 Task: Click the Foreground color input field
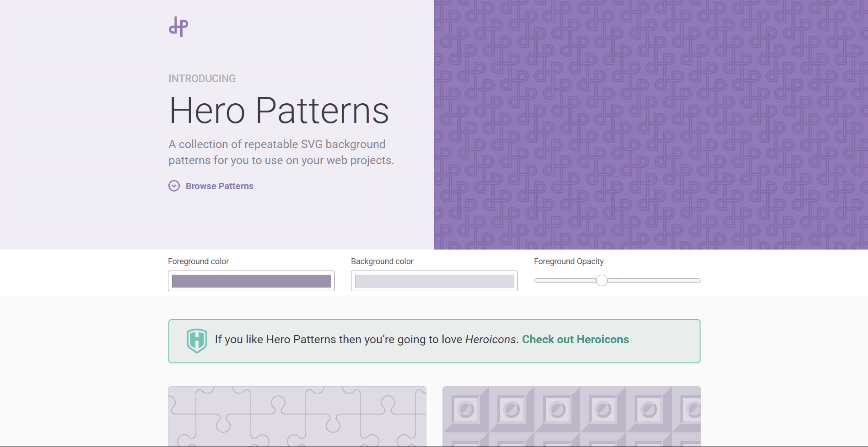pos(251,281)
